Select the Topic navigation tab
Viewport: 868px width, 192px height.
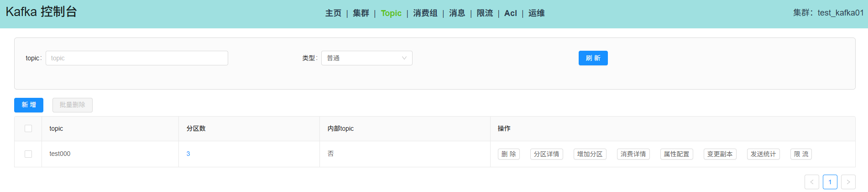pos(391,13)
